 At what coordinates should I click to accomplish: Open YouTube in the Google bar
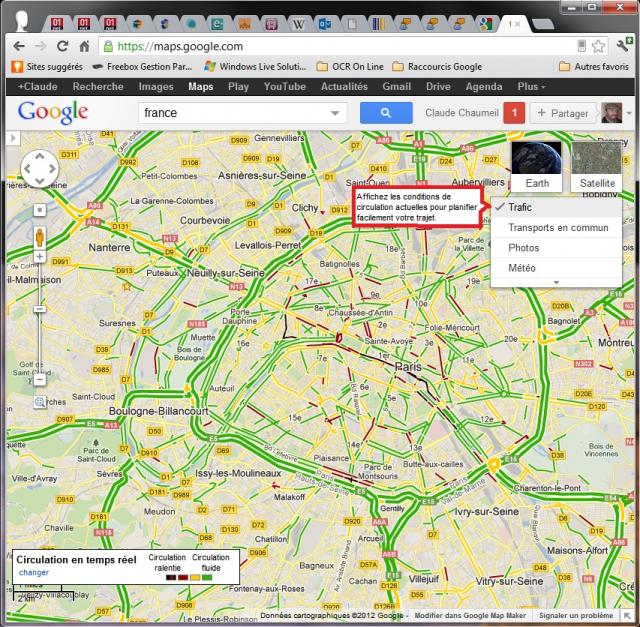(x=284, y=87)
